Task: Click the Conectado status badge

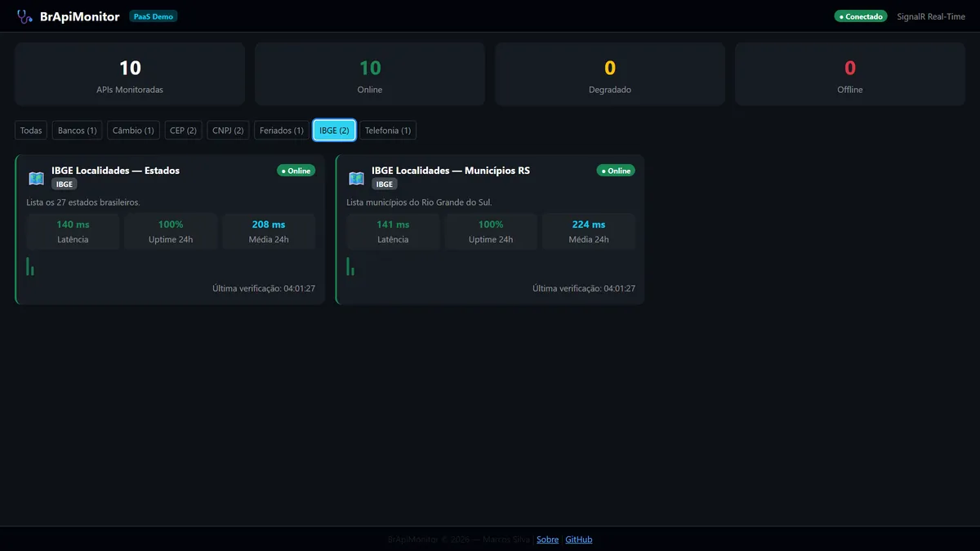Action: [x=861, y=16]
